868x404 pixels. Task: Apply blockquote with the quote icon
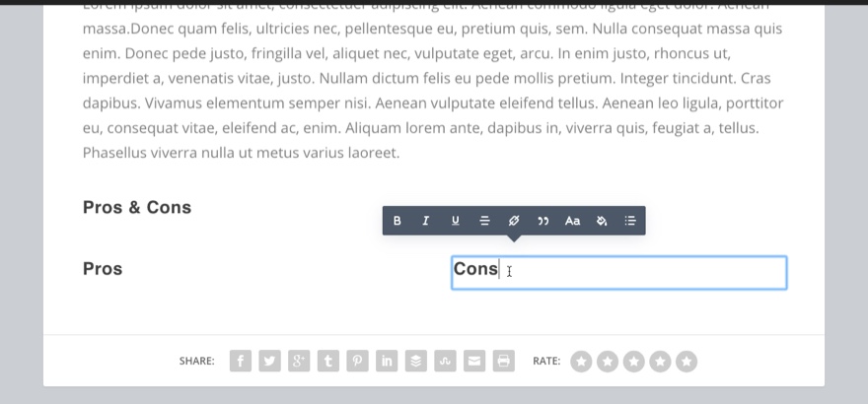pos(542,221)
